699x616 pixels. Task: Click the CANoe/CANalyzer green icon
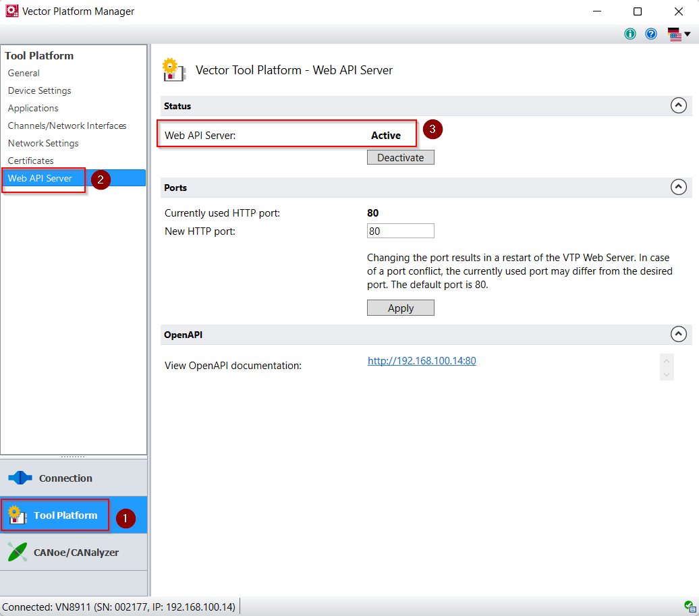18,553
